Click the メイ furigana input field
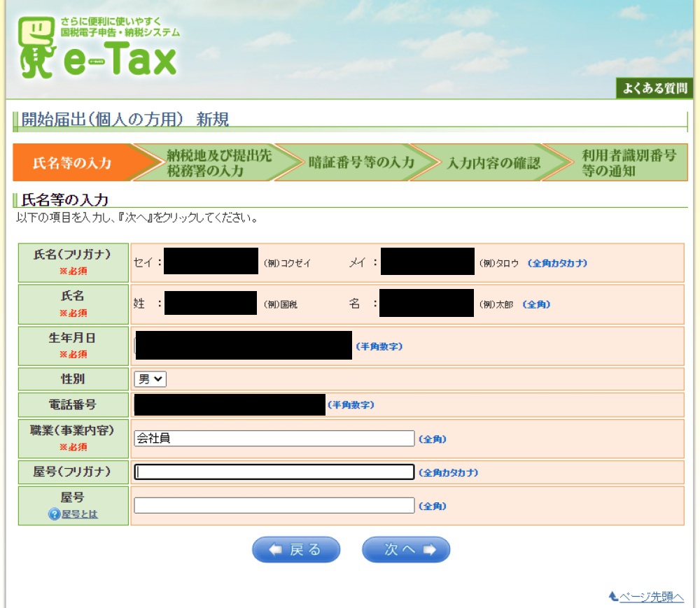The width and height of the screenshot is (700, 608). (427, 261)
